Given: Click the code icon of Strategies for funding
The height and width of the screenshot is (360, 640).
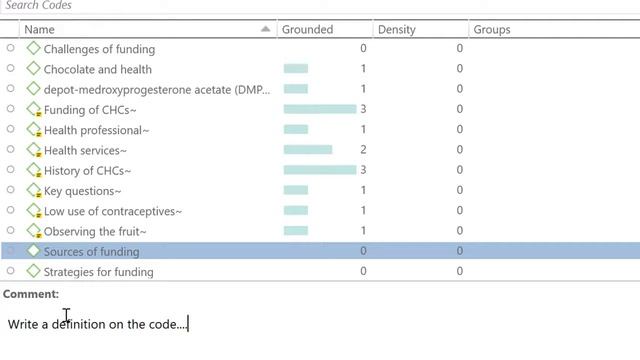Looking at the screenshot, I should pos(33,271).
